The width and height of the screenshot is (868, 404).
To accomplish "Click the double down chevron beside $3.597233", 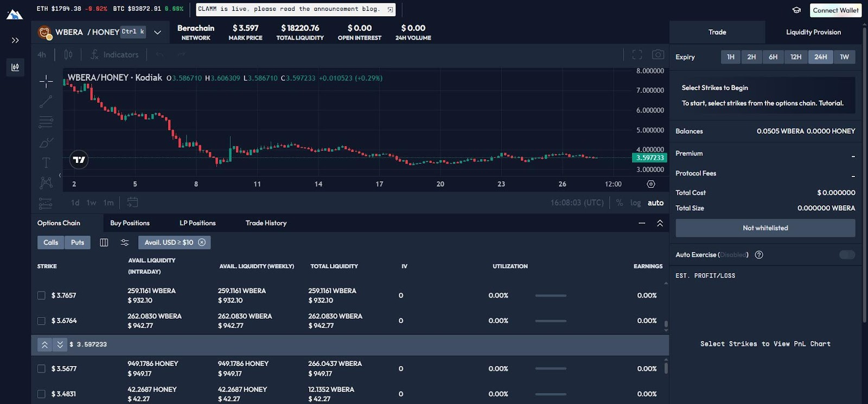I will click(x=60, y=345).
